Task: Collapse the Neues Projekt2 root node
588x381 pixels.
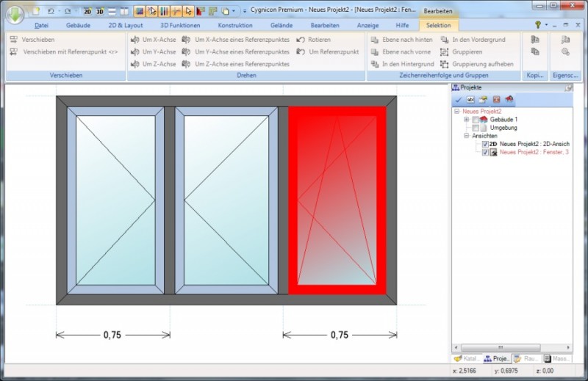Action: click(456, 112)
